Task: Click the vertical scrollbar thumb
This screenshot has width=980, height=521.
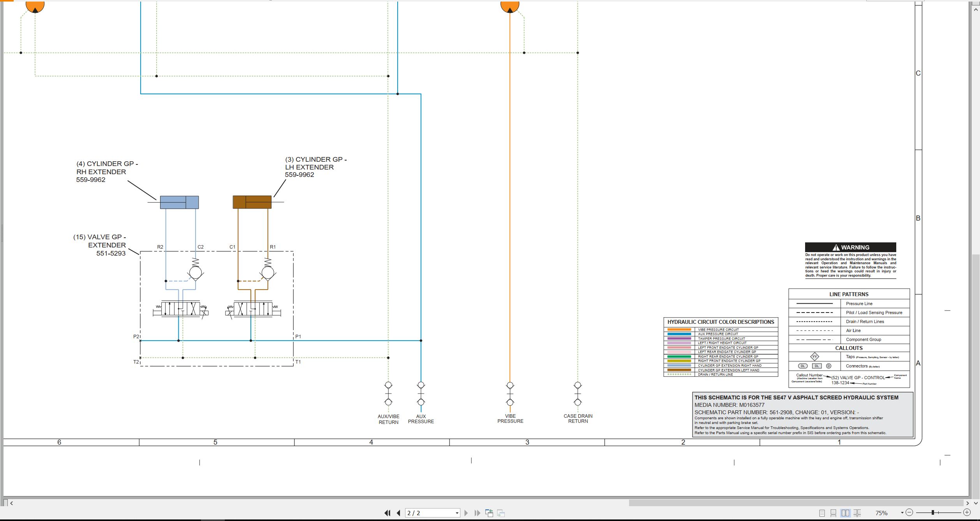Action: [976, 376]
